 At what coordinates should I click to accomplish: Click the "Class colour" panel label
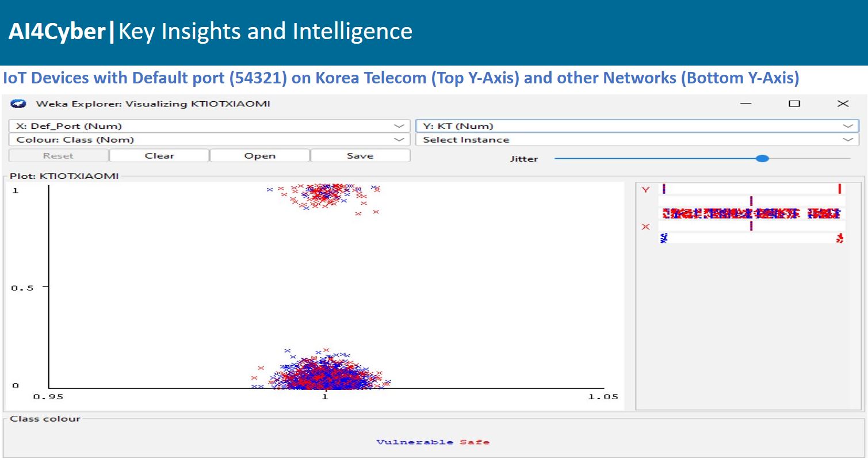tap(45, 419)
